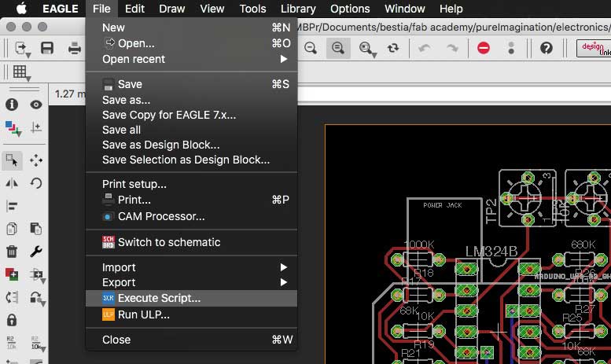
Task: Select the Mark origin tool
Action: [x=36, y=127]
